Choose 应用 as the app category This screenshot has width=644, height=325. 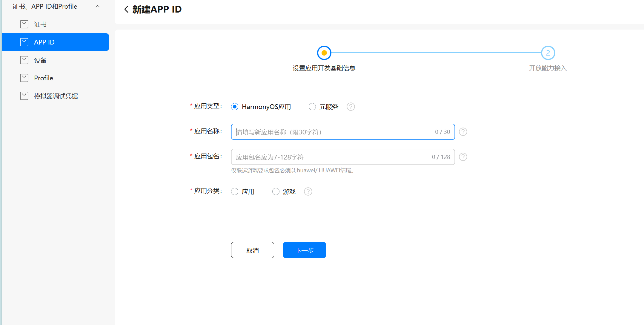[235, 191]
